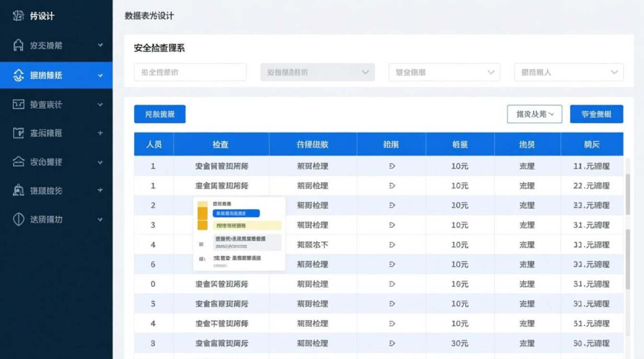Expand the outlined dropdown button above the table's right side
The width and height of the screenshot is (644, 359).
click(x=534, y=114)
